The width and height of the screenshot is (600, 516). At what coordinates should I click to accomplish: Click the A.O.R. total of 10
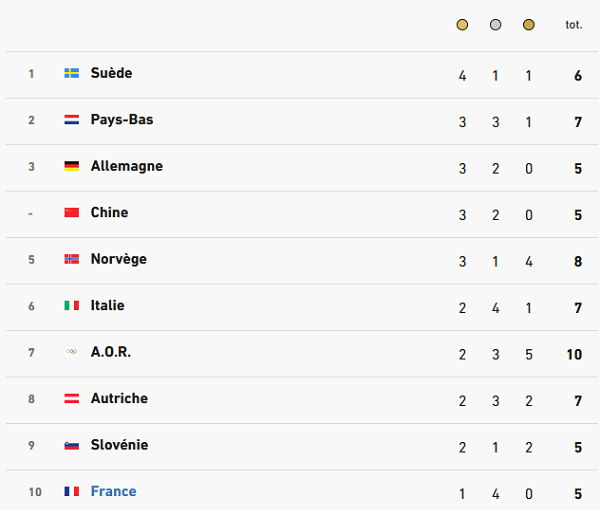tap(574, 354)
